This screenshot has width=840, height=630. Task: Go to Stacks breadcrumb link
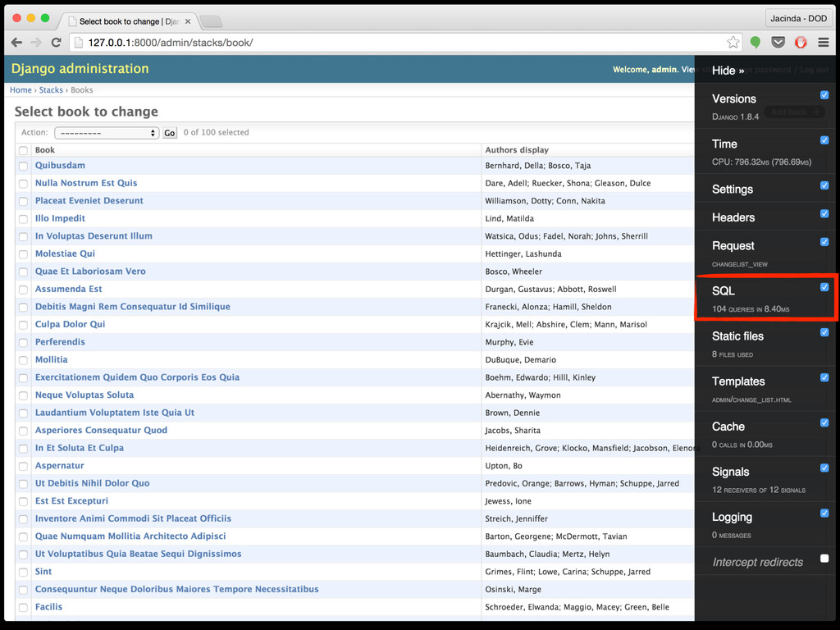[51, 90]
